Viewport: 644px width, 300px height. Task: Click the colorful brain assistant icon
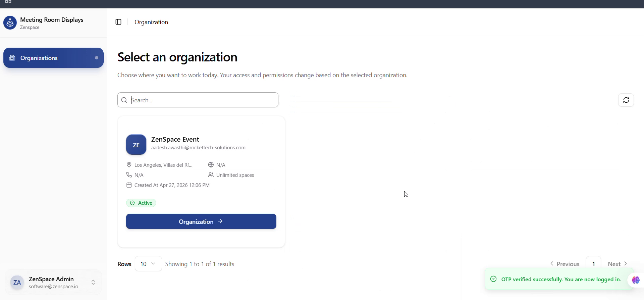coord(636,280)
